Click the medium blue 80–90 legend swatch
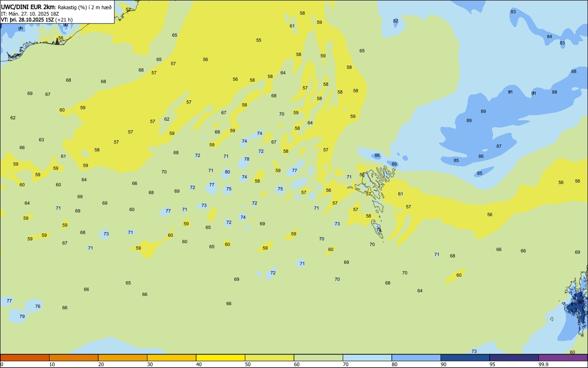The image size is (588, 368). (x=416, y=357)
